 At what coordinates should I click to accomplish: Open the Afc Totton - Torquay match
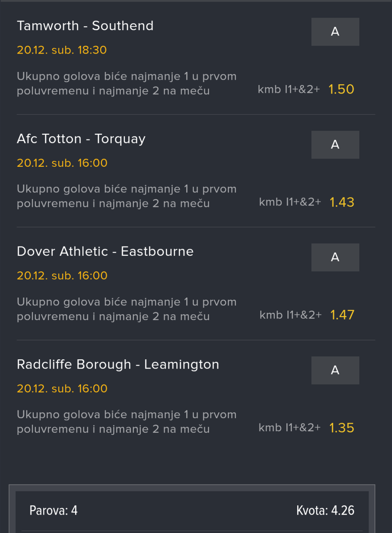[81, 139]
